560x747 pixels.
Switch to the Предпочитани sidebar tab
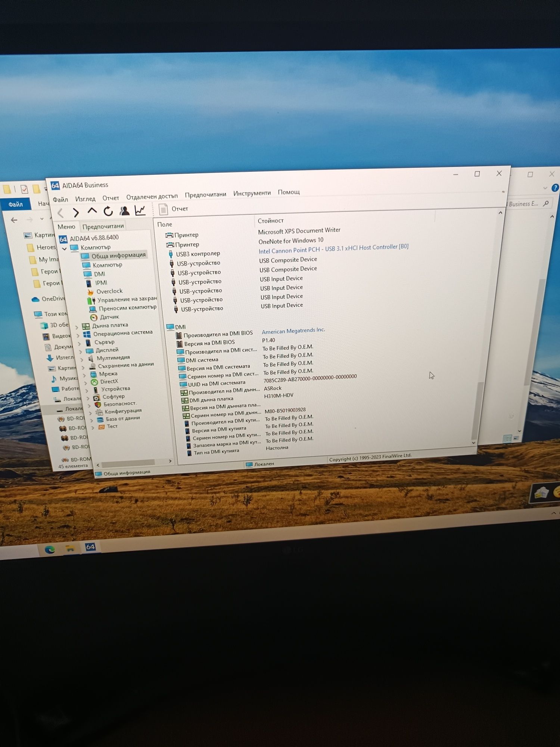(103, 226)
